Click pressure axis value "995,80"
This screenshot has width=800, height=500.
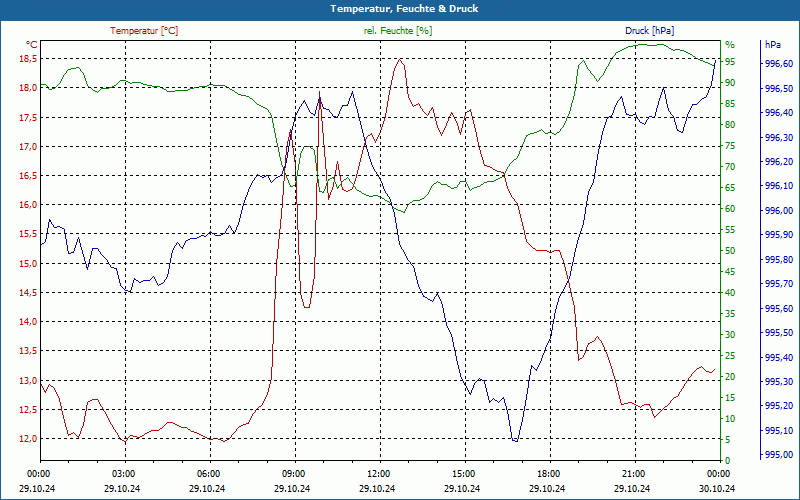tap(779, 259)
